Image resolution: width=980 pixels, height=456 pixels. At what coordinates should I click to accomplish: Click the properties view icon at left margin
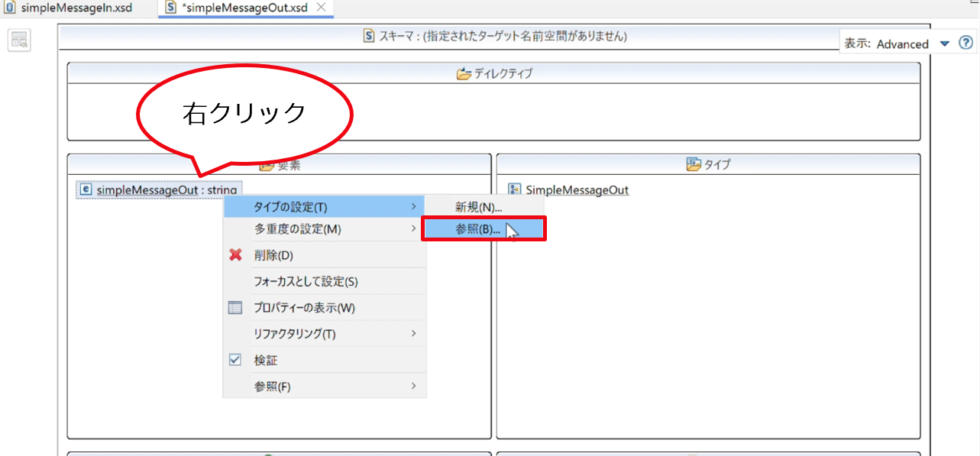coord(19,40)
